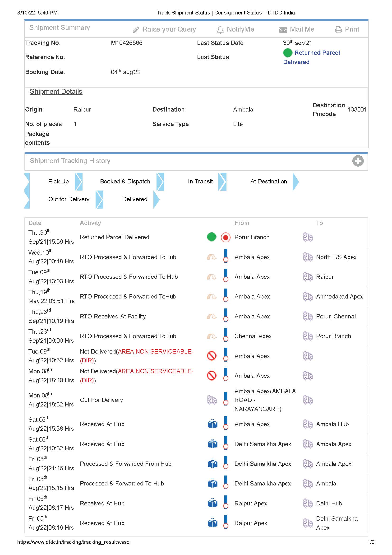Click the Delivered stage step
The width and height of the screenshot is (392, 555).
click(135, 199)
